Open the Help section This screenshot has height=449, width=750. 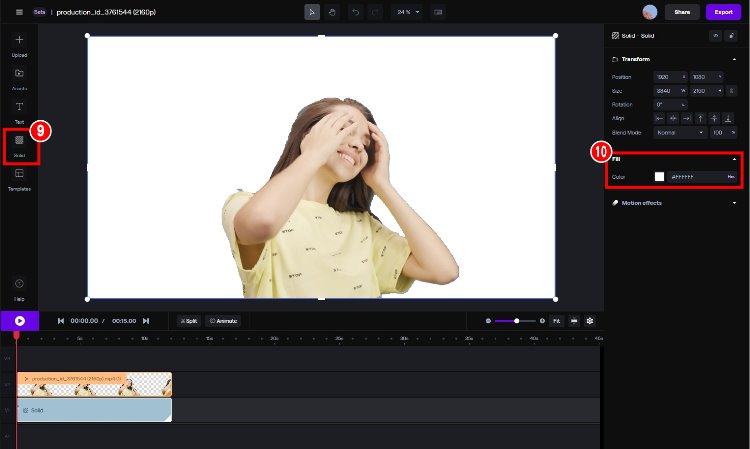19,289
